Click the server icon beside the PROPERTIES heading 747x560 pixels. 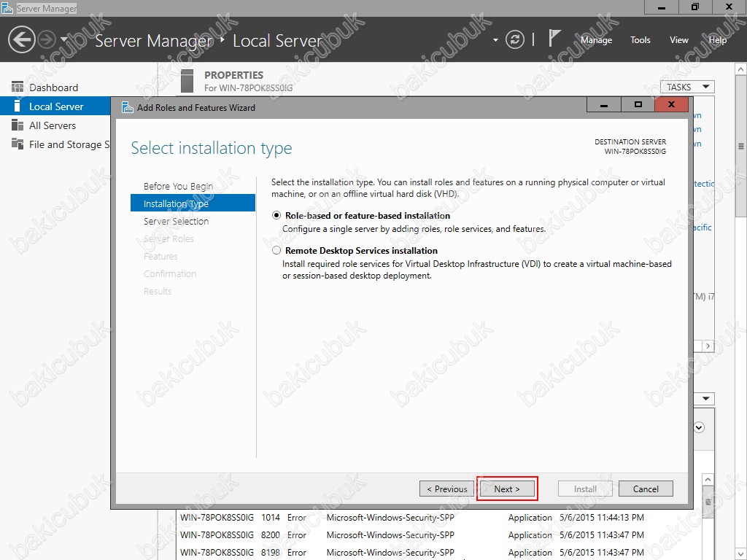[187, 80]
